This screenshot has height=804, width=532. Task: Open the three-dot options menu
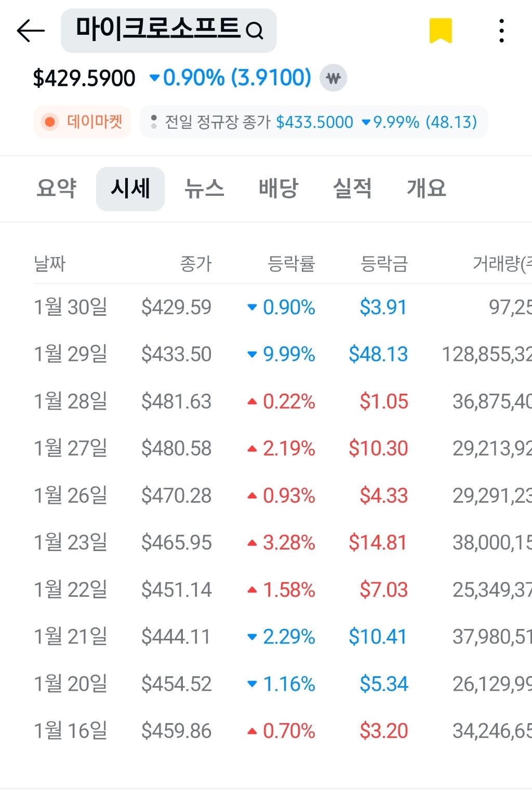coord(501,31)
